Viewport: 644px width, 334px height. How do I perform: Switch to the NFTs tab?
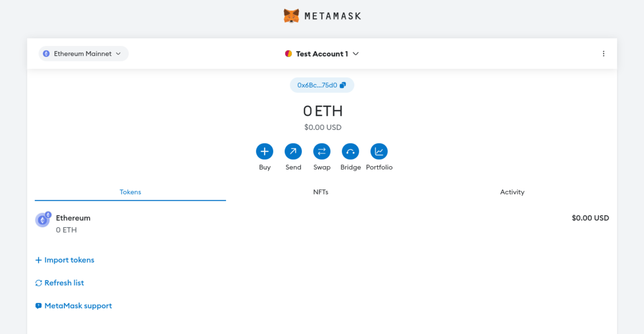(321, 192)
